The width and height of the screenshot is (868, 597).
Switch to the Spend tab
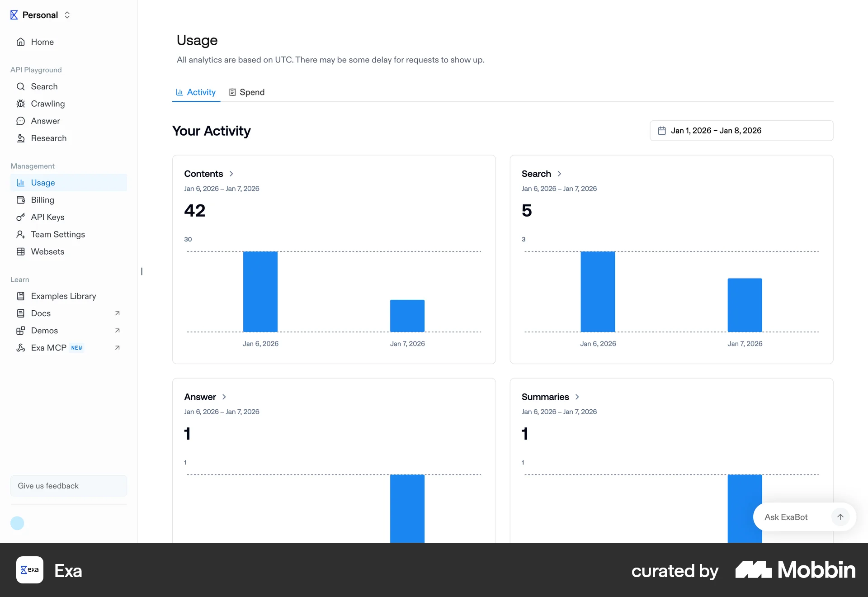(247, 92)
